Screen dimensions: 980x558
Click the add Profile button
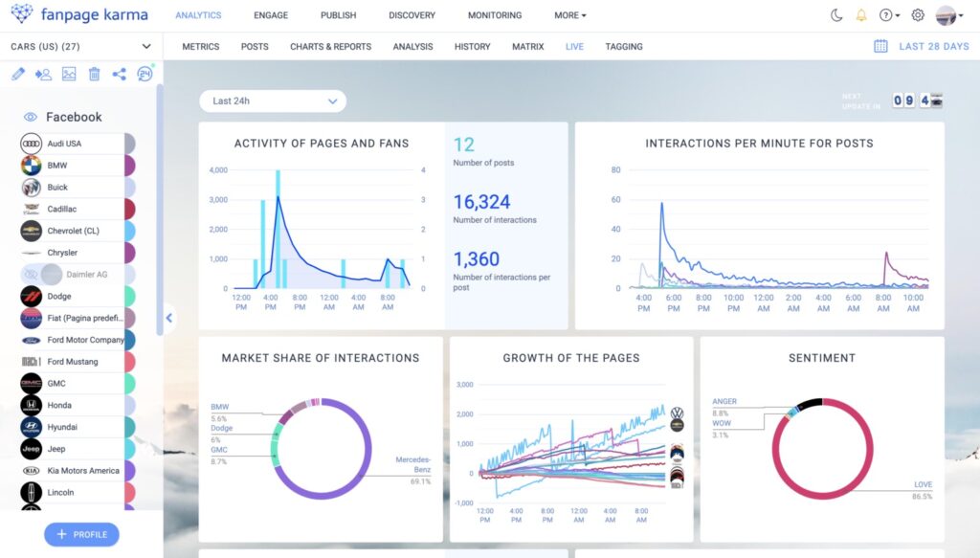click(81, 534)
